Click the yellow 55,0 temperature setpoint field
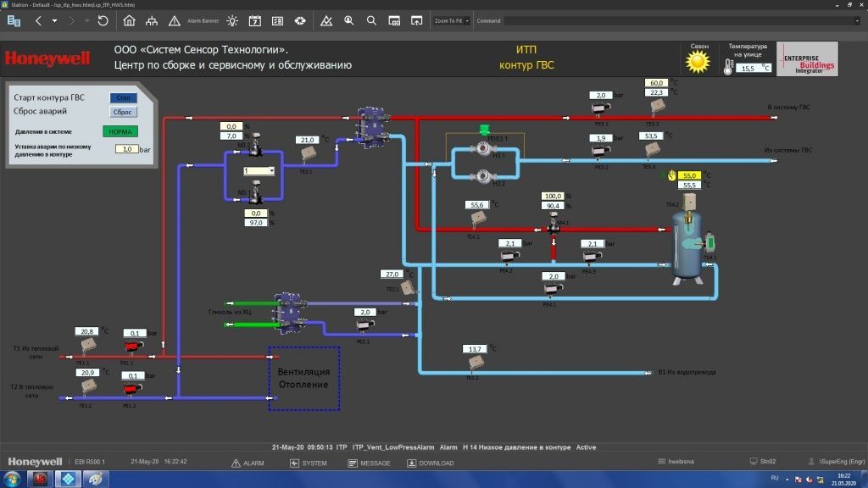The width and height of the screenshot is (868, 488). click(688, 175)
